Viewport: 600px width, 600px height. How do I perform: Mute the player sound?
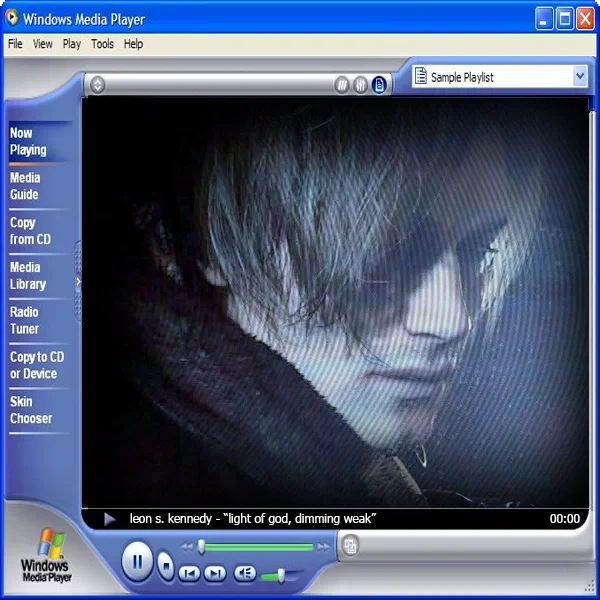coord(245,573)
